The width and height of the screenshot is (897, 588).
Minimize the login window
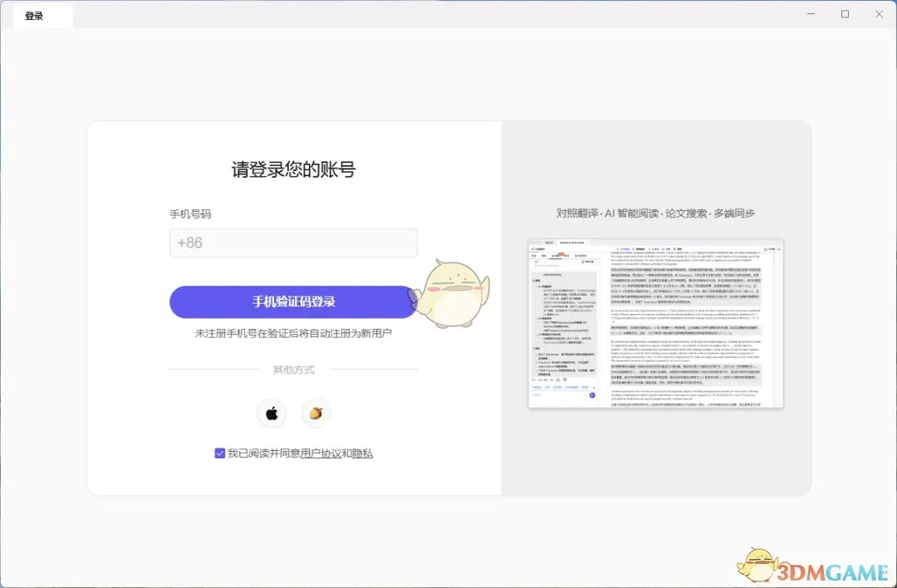(x=811, y=14)
